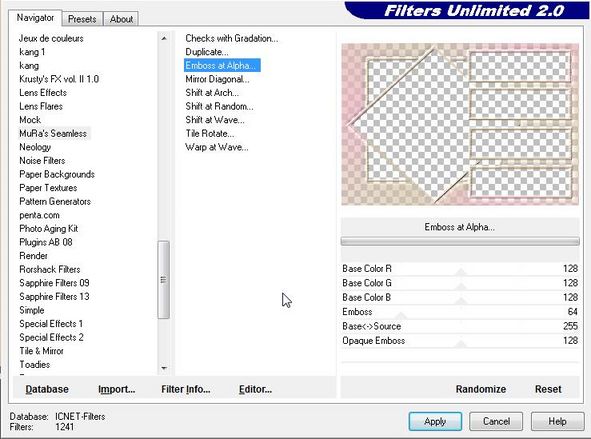Click the Cancel button
The height and width of the screenshot is (439, 591).
(496, 421)
